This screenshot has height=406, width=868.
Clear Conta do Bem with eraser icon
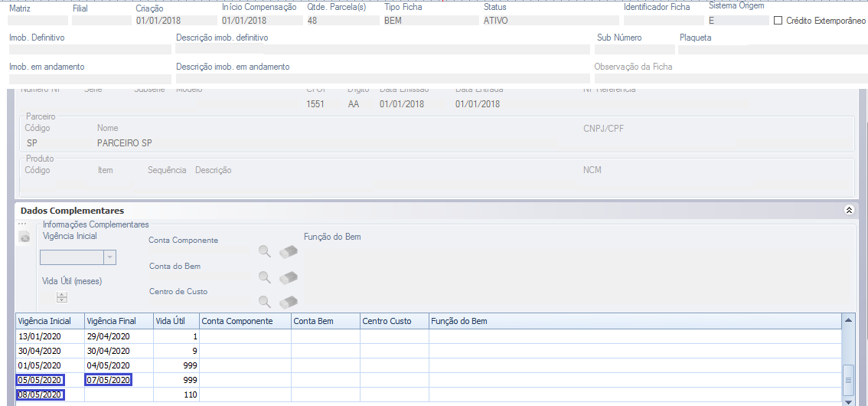(x=288, y=277)
